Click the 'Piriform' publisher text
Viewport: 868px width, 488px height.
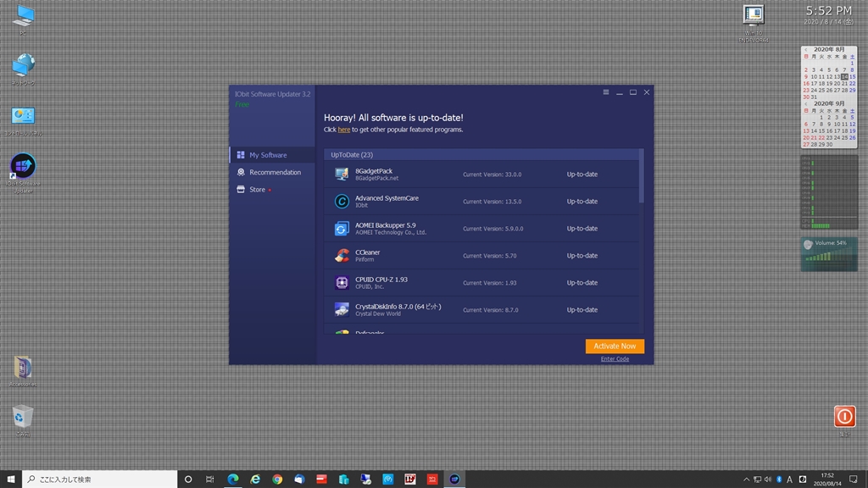coord(364,259)
